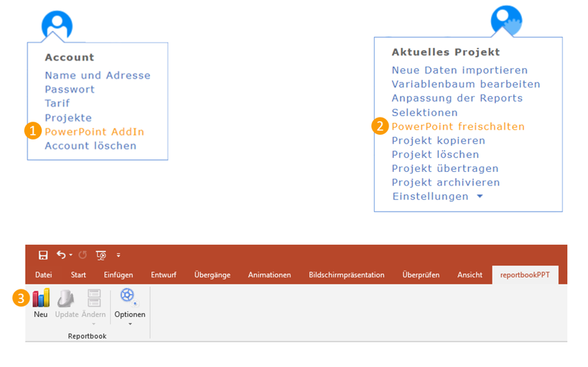Click the Reportbook group label
The height and width of the screenshot is (367, 588).
[x=87, y=336]
